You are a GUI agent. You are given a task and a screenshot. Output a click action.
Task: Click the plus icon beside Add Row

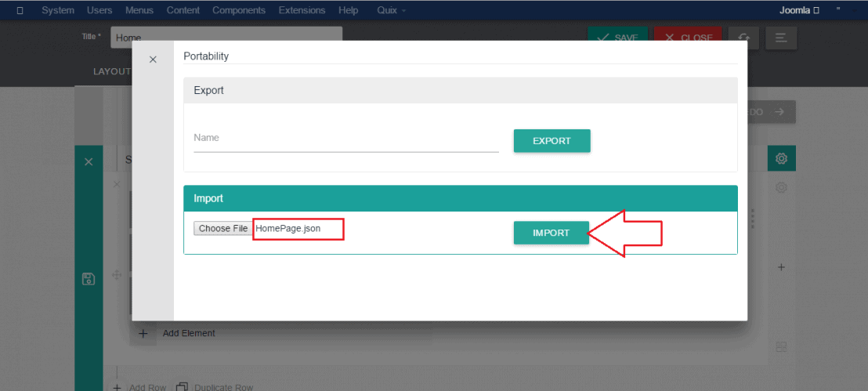117,387
